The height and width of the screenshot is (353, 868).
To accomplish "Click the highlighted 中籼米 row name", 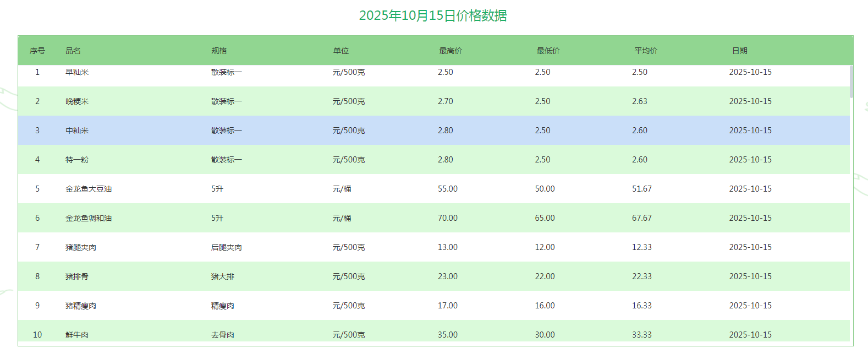I will [x=77, y=131].
